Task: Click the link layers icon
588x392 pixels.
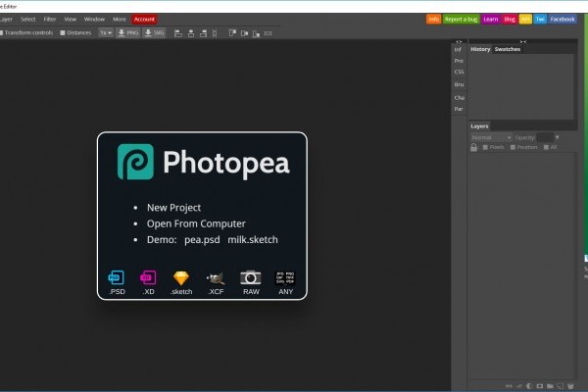Action: click(509, 386)
